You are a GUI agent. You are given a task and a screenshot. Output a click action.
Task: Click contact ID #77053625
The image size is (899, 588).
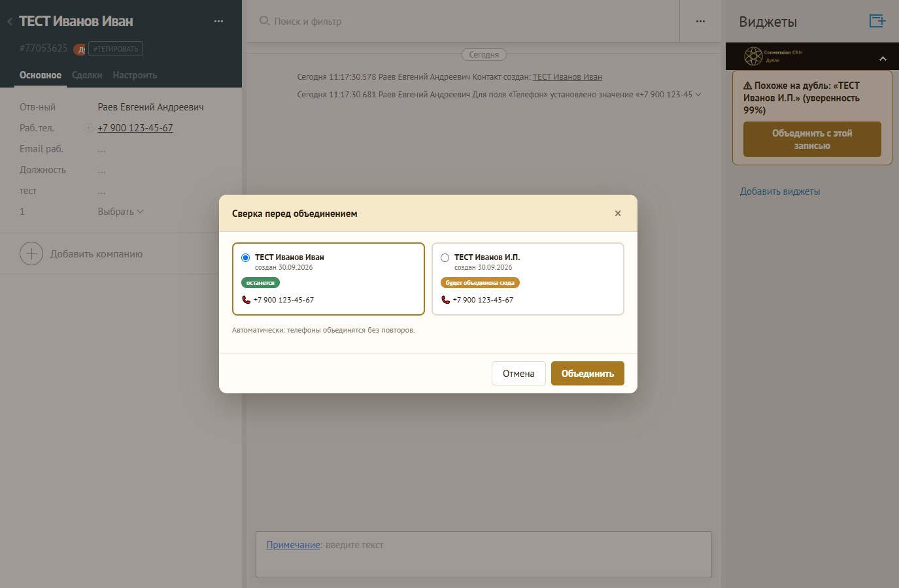click(44, 48)
